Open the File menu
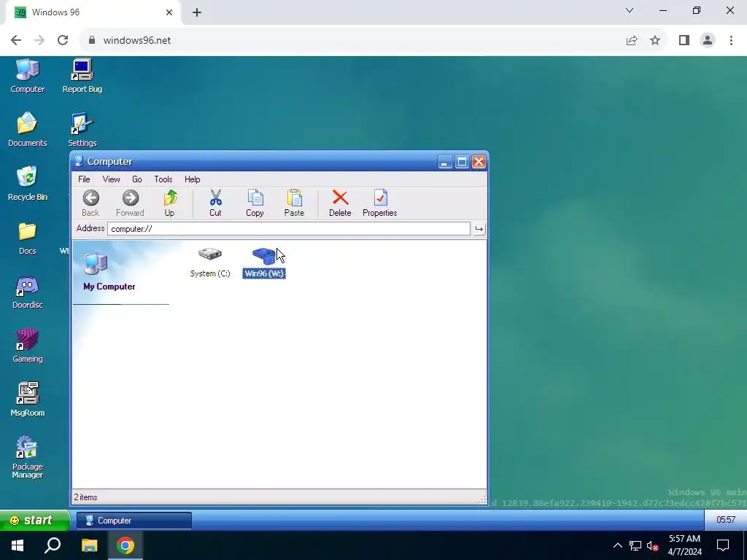 [x=84, y=179]
